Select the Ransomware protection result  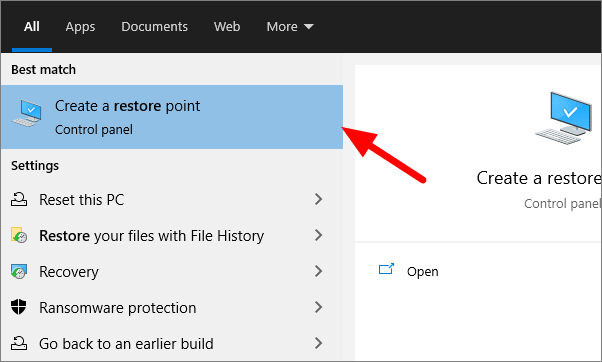tap(172, 308)
